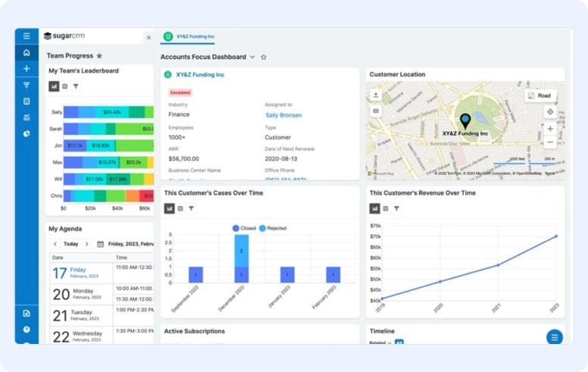Click Sally's $24.42k leaderboard bar segment
The width and height of the screenshot is (588, 372).
pyautogui.click(x=111, y=112)
